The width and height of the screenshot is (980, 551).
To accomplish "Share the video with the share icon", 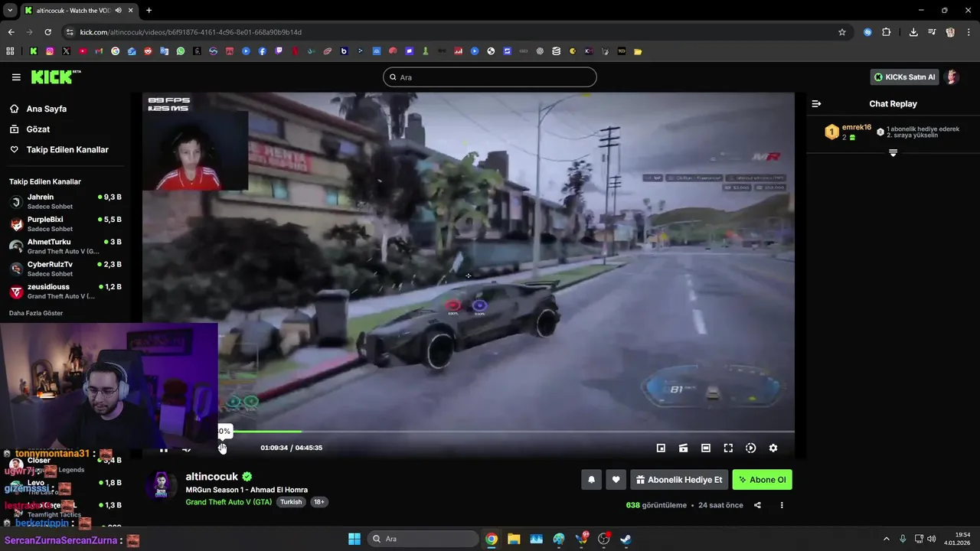I will coord(757,505).
